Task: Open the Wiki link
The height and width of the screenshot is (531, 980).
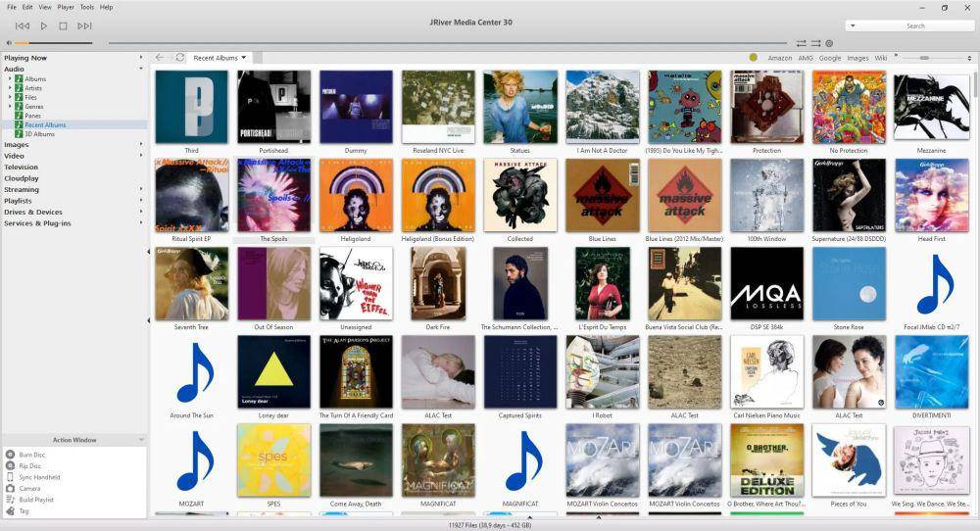Action: pos(881,58)
